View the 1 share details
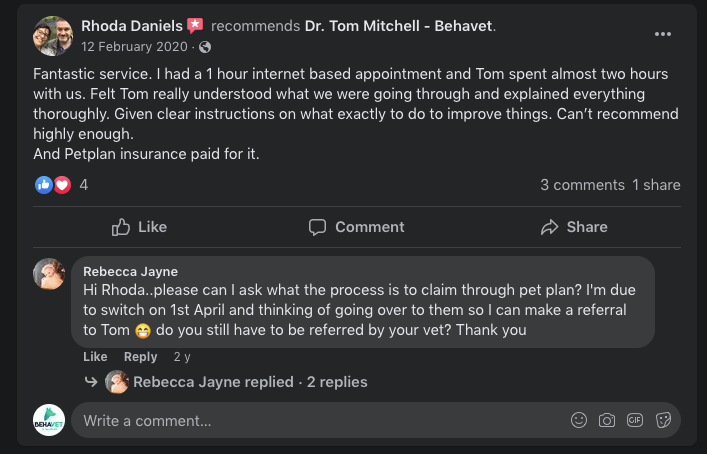Screen dimensions: 707x454 [x=656, y=185]
